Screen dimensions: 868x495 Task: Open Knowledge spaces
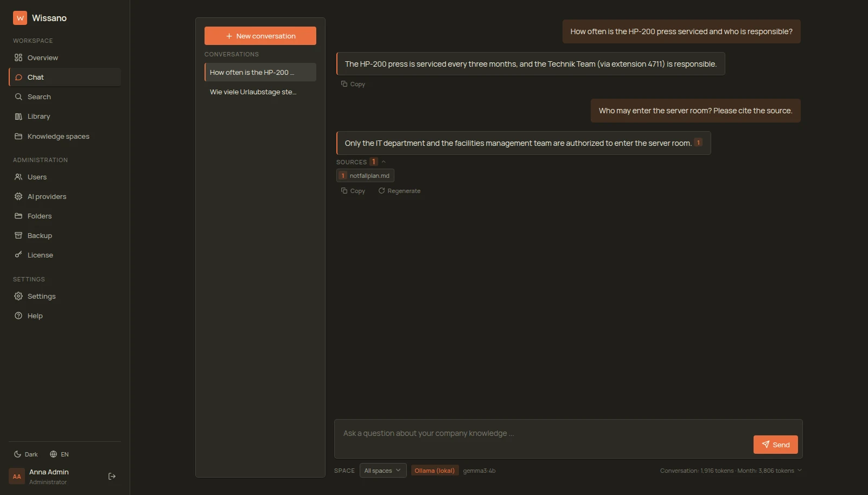[65, 136]
